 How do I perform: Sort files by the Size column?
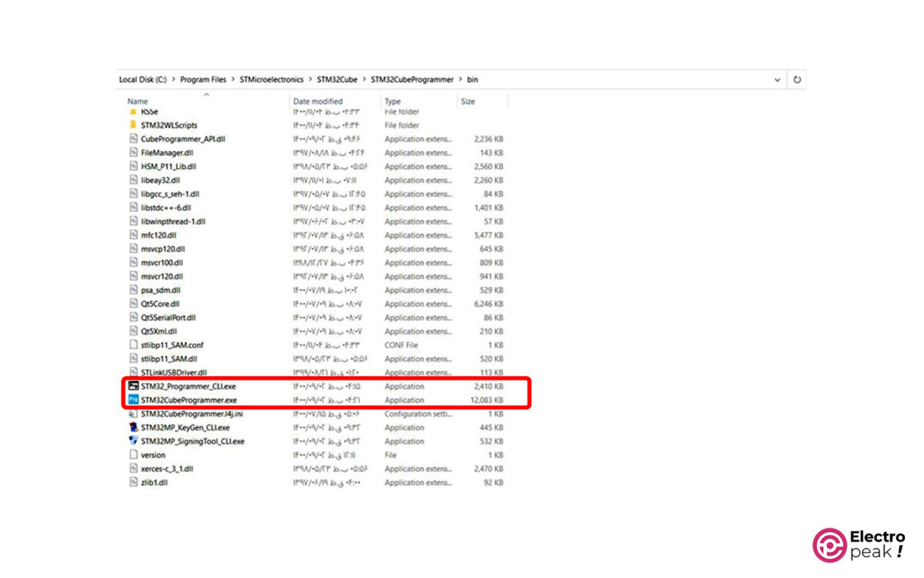467,102
